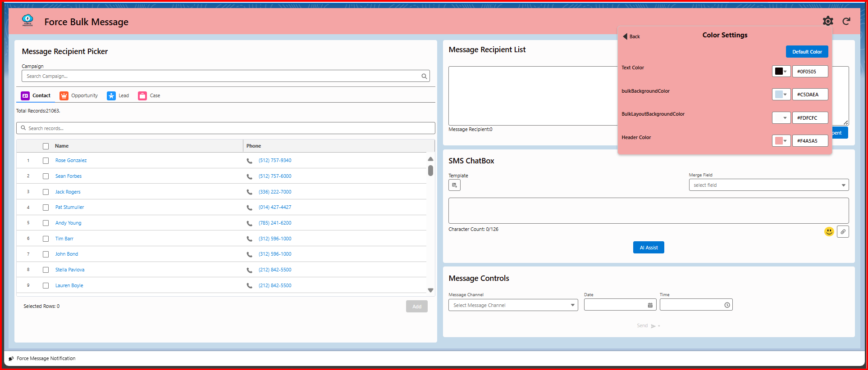The width and height of the screenshot is (868, 370).
Task: Click the phone icon beside Rose Gonzalez
Action: tap(249, 161)
